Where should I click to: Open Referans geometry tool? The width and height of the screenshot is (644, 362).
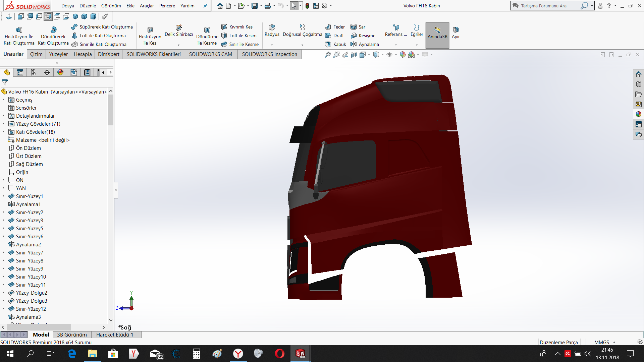pos(396,31)
